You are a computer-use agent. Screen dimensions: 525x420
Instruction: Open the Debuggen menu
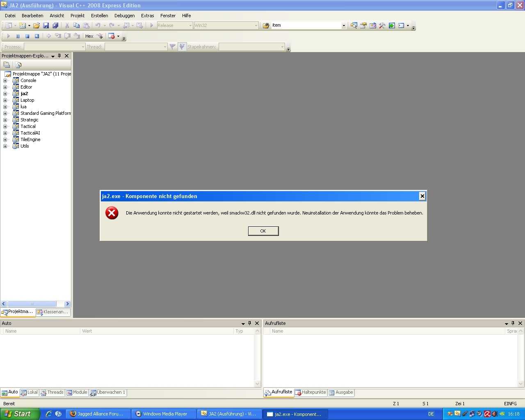coord(124,16)
